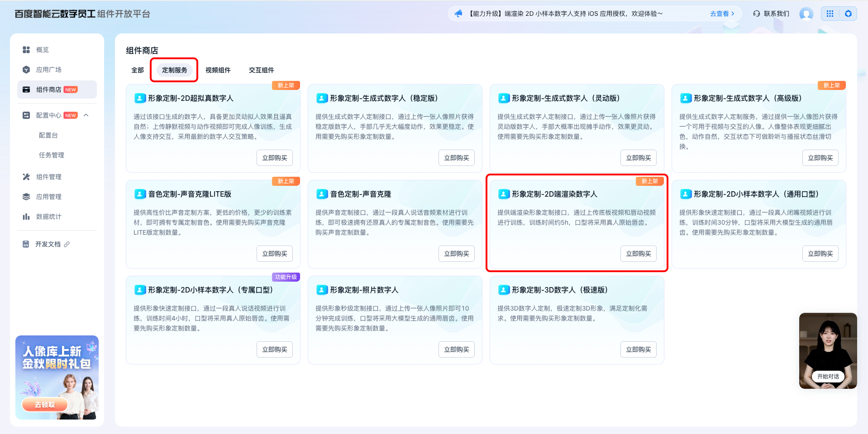Open 任务管理 in the sidebar
This screenshot has height=434, width=868.
click(x=52, y=155)
